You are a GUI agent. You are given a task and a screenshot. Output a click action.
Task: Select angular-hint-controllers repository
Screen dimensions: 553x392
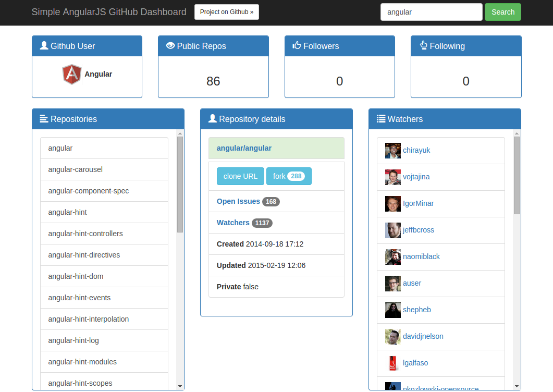pyautogui.click(x=104, y=234)
